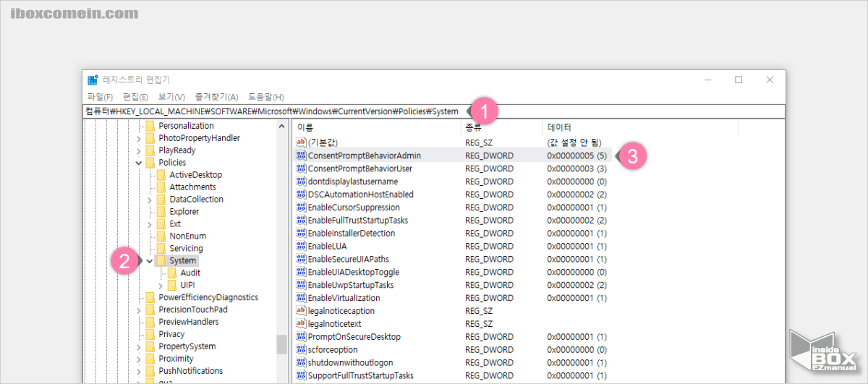Screen dimensions: 868x384
Task: Click the UIPI folder icon
Action: pos(172,285)
